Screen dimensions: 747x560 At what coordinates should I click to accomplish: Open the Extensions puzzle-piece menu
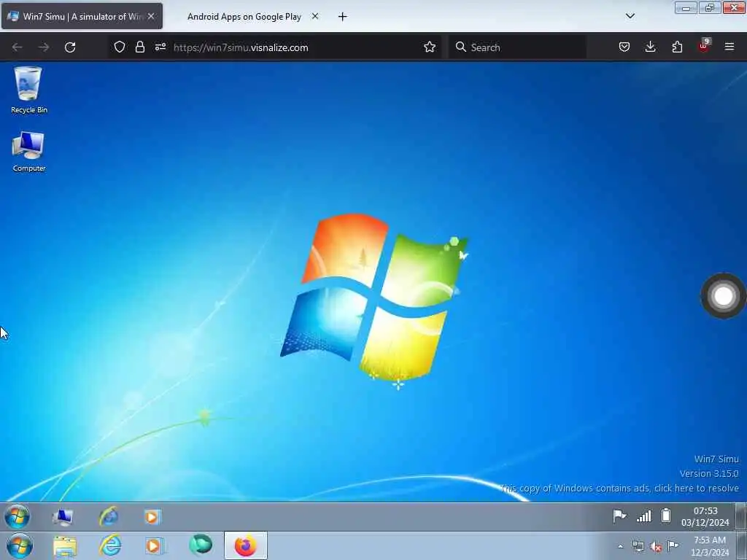coord(677,47)
